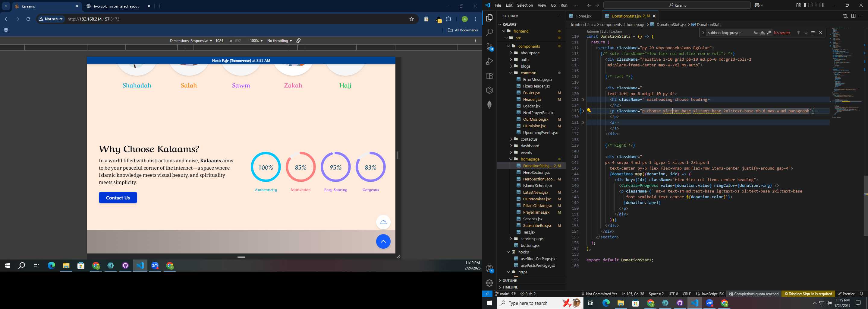Open the Manage gear in VS Code
This screenshot has height=309, width=868.
(489, 283)
